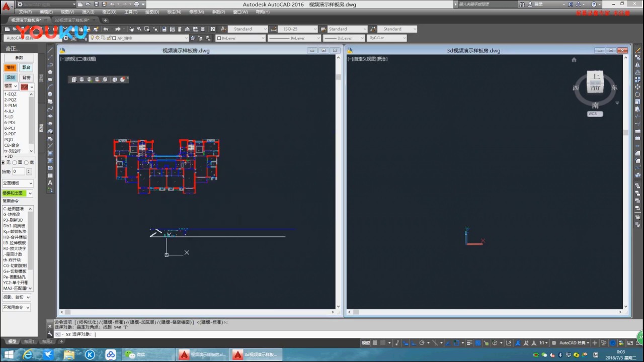
Task: Select the Pan hand tool
Action: click(132, 29)
